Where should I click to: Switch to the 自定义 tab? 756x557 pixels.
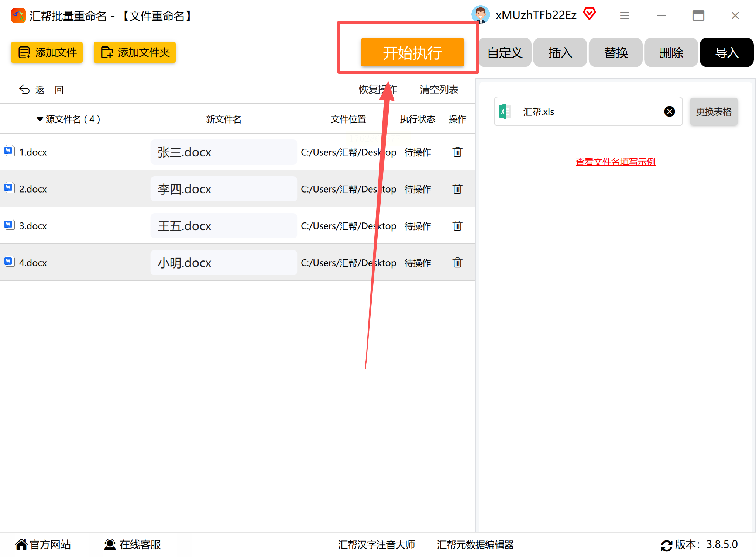(505, 53)
